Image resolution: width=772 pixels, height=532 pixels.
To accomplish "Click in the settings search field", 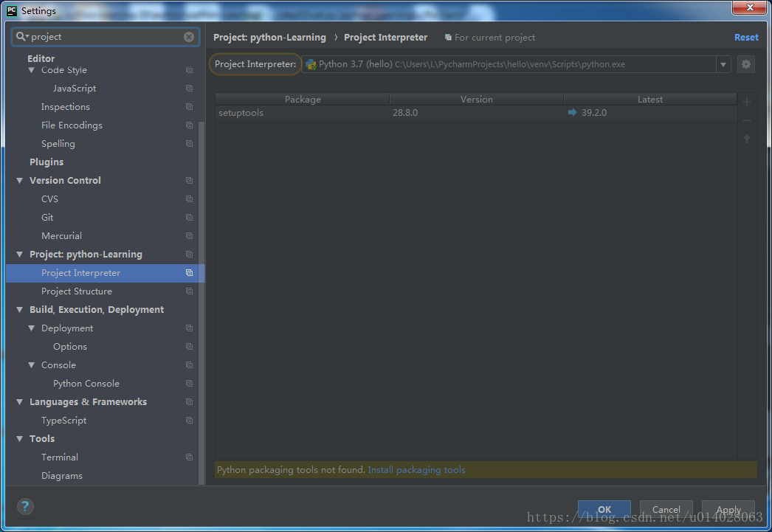I will click(x=106, y=37).
